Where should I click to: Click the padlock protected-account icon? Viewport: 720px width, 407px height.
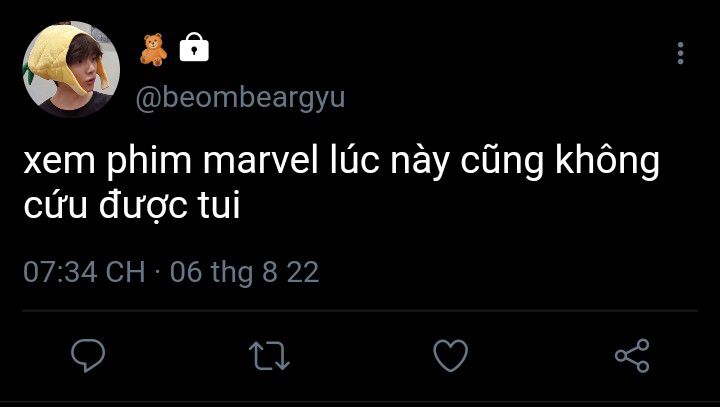point(193,47)
